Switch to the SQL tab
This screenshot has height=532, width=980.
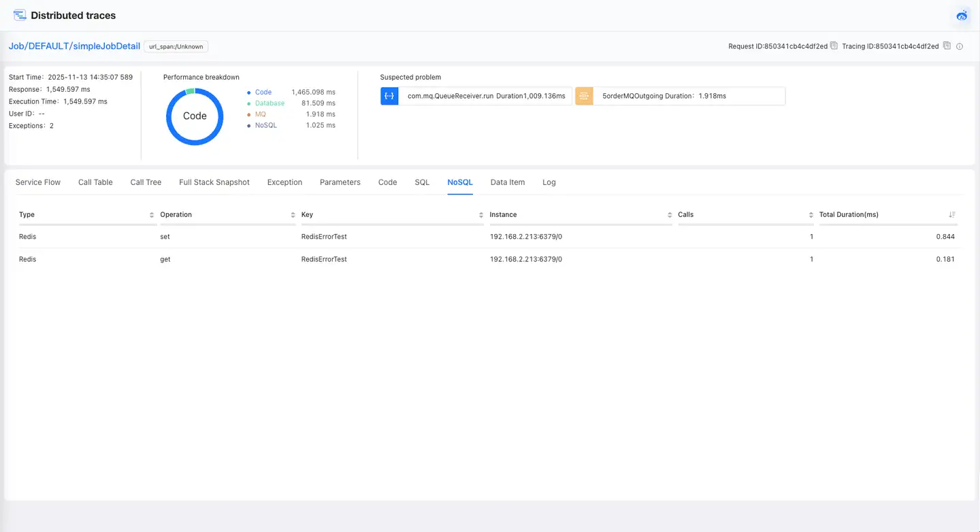422,182
